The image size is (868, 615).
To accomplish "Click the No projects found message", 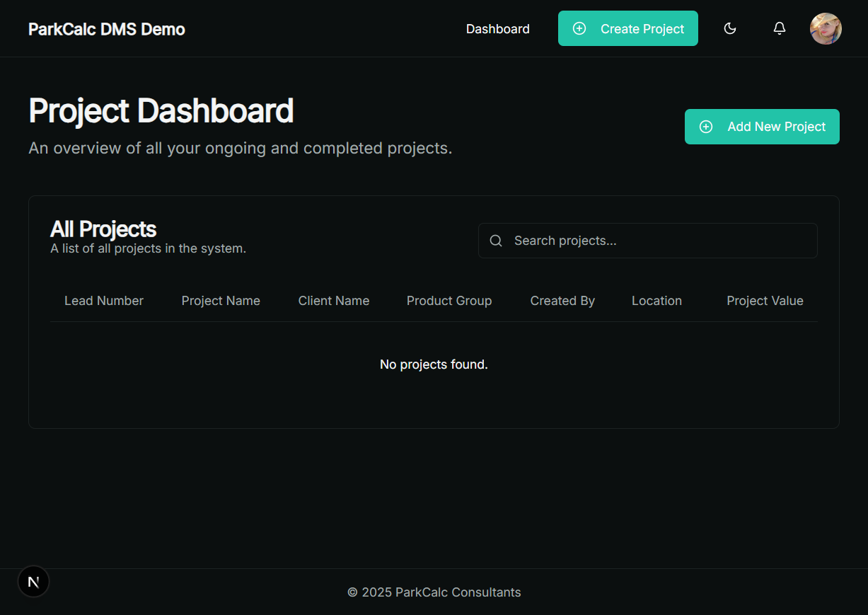I will pos(434,364).
